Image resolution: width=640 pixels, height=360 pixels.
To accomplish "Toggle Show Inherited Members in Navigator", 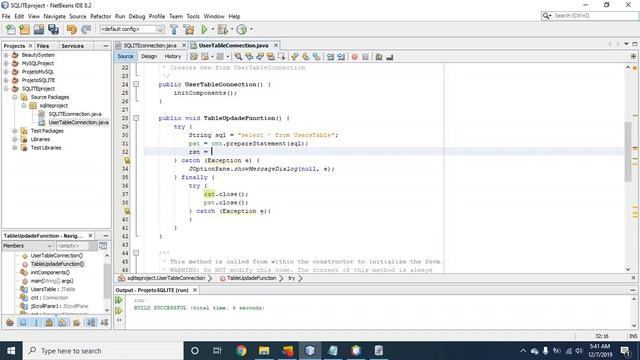I will click(10, 322).
